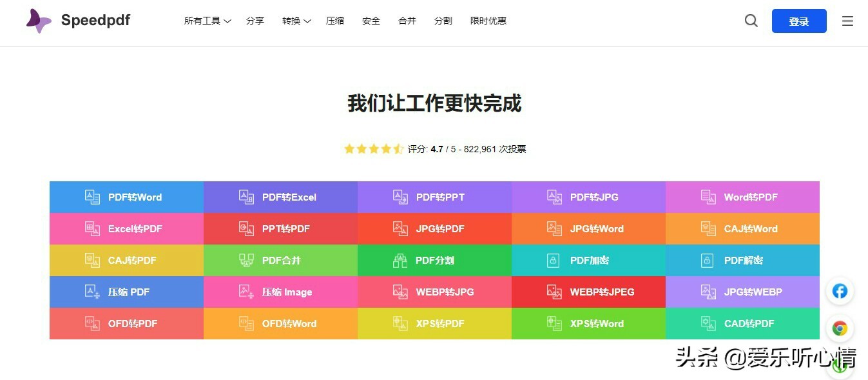Select the PDF加密 lock tool
Screen dimensions: 868x380
coord(588,260)
